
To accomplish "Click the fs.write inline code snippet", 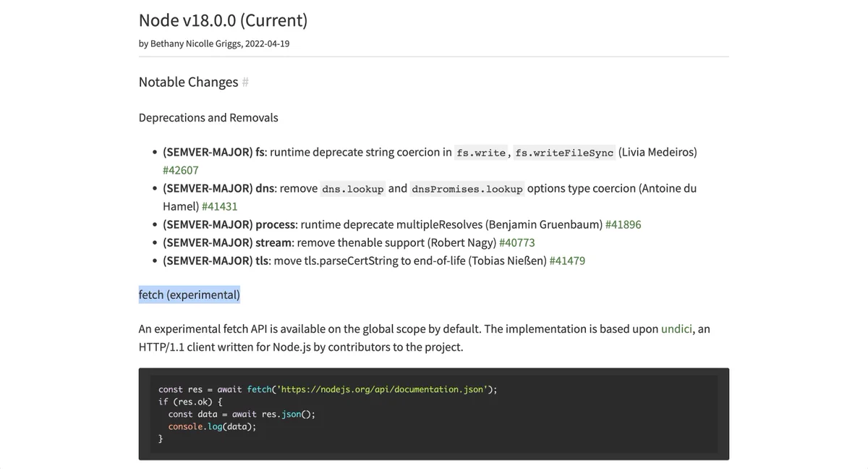I will coord(481,153).
